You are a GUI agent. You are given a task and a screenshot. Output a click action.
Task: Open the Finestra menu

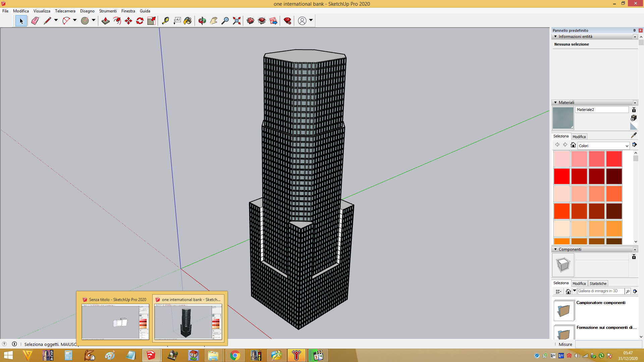[x=128, y=11]
